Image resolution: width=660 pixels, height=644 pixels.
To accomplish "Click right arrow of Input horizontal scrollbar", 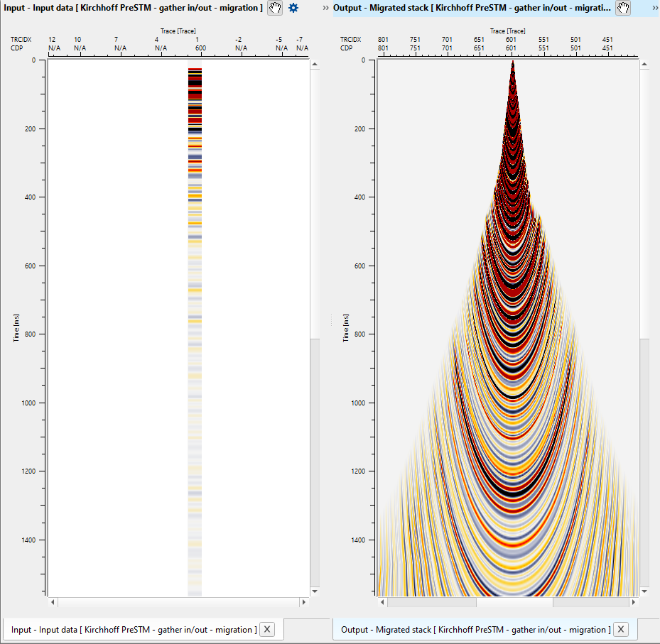I will (x=304, y=602).
